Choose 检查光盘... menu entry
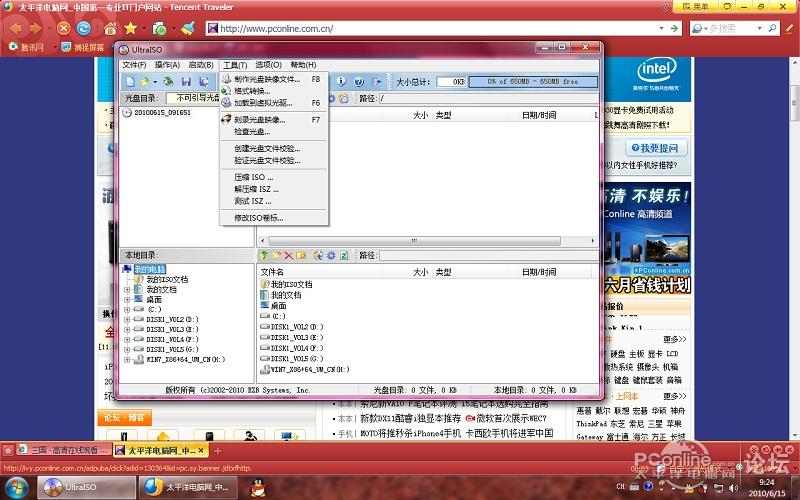 274,131
